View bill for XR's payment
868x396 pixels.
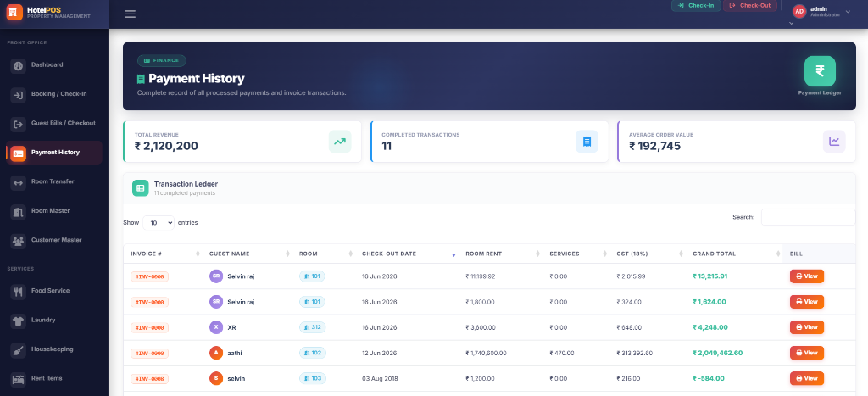pos(807,327)
